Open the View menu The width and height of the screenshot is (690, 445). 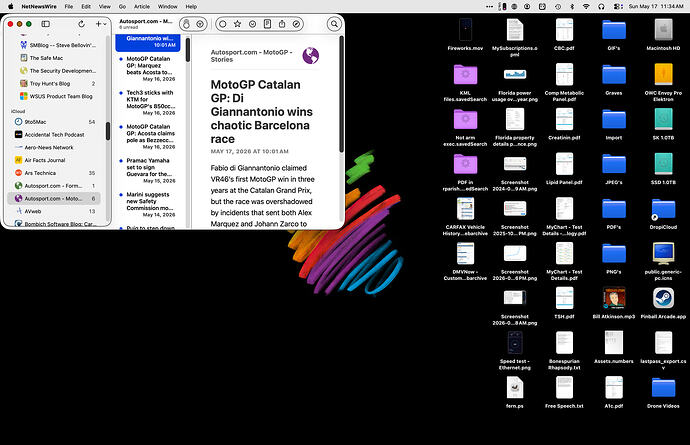tap(104, 6)
